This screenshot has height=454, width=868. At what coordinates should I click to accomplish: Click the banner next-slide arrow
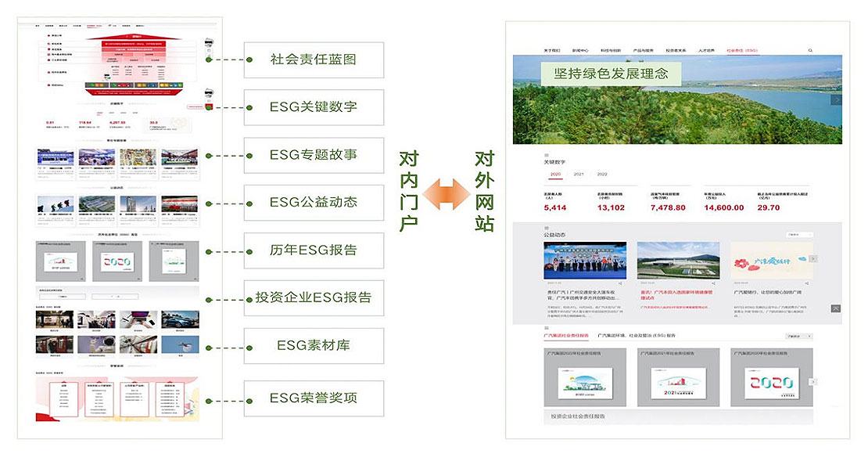point(837,99)
